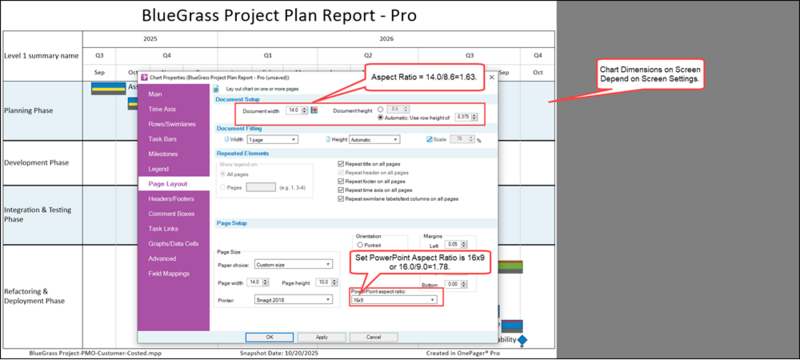Click the Apply button
The height and width of the screenshot is (360, 800).
tap(321, 337)
